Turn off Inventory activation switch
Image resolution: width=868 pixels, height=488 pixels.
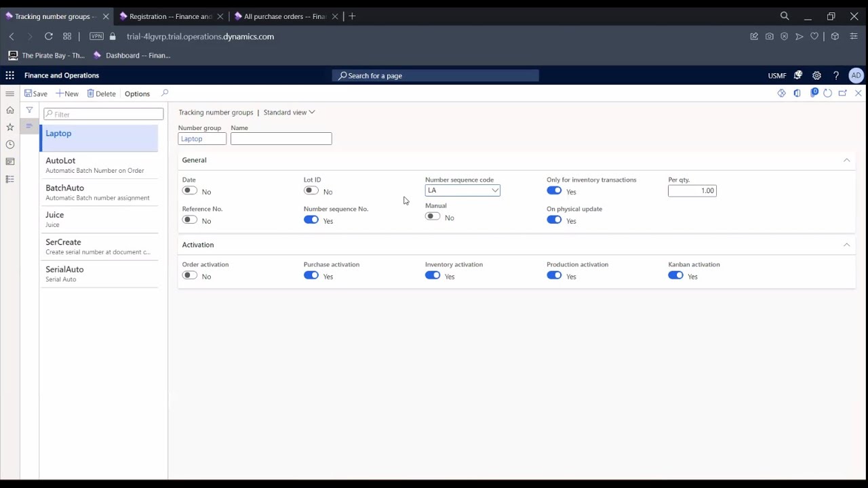433,276
